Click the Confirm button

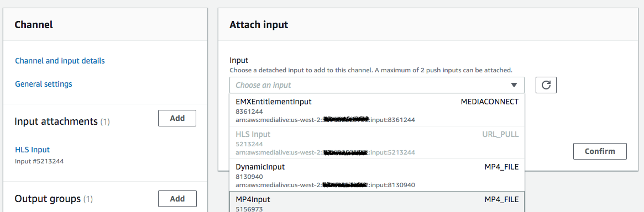point(600,151)
